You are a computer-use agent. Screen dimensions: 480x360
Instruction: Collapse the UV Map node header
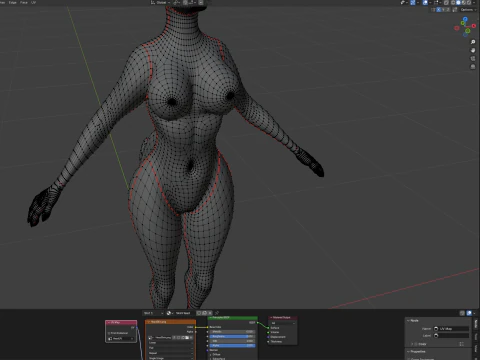pyautogui.click(x=109, y=322)
